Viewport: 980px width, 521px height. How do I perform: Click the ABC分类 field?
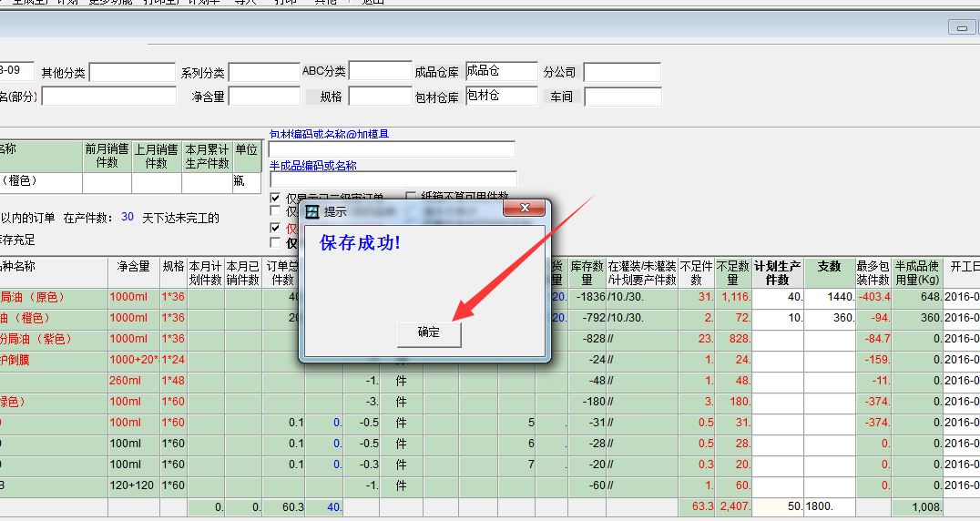[x=380, y=71]
